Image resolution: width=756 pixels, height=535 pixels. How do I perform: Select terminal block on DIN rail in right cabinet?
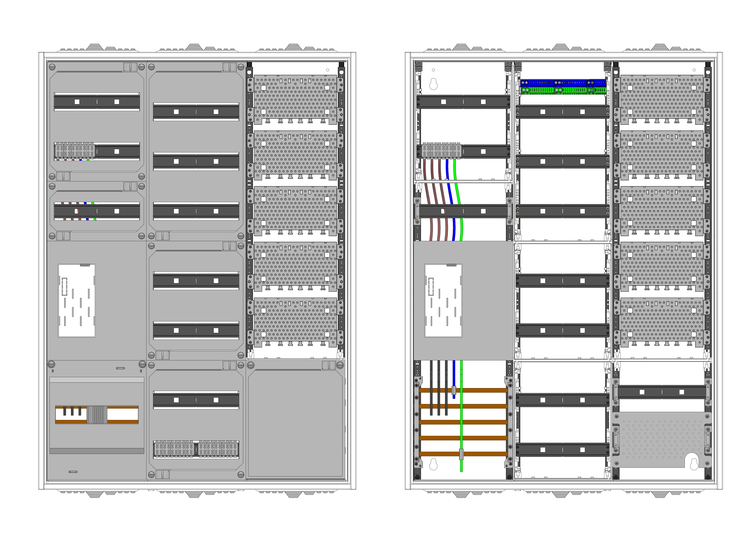tap(442, 151)
